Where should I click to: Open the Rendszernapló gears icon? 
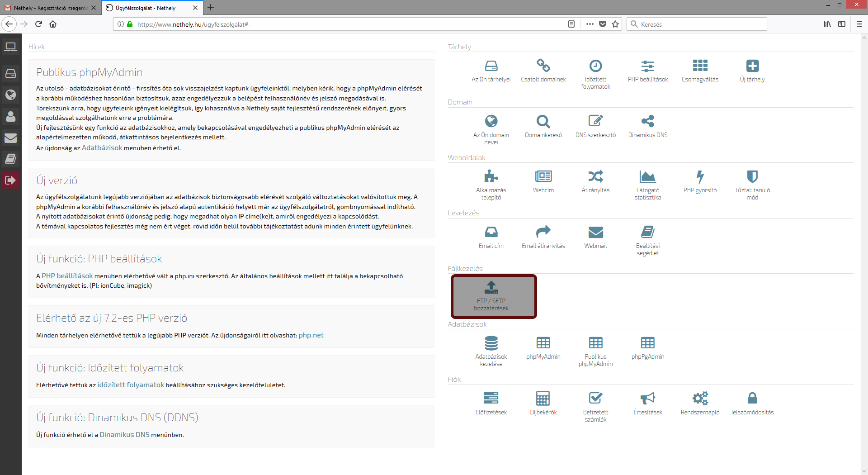click(700, 399)
